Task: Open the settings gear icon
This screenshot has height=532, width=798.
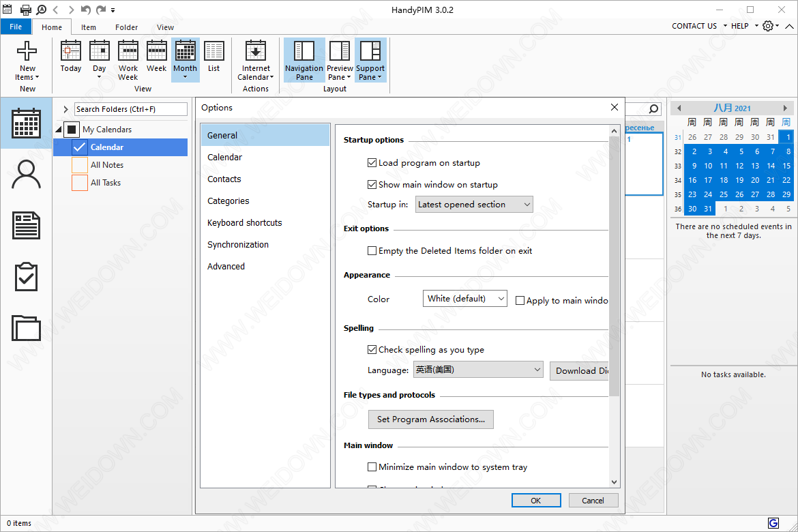Action: tap(768, 26)
